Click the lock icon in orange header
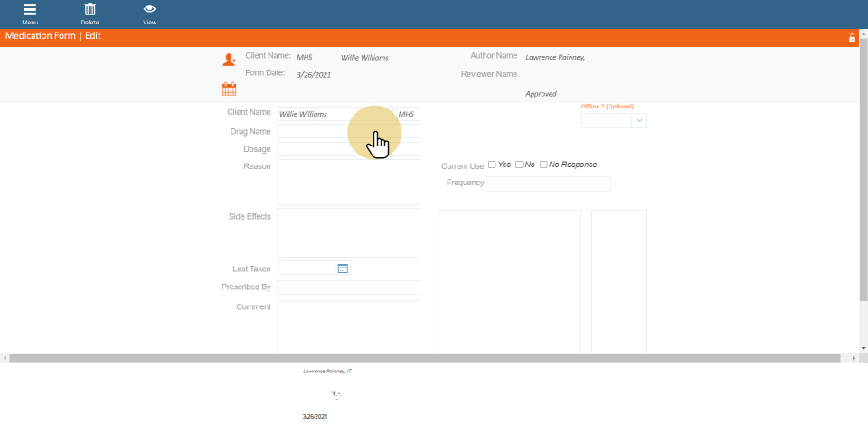 coord(851,38)
